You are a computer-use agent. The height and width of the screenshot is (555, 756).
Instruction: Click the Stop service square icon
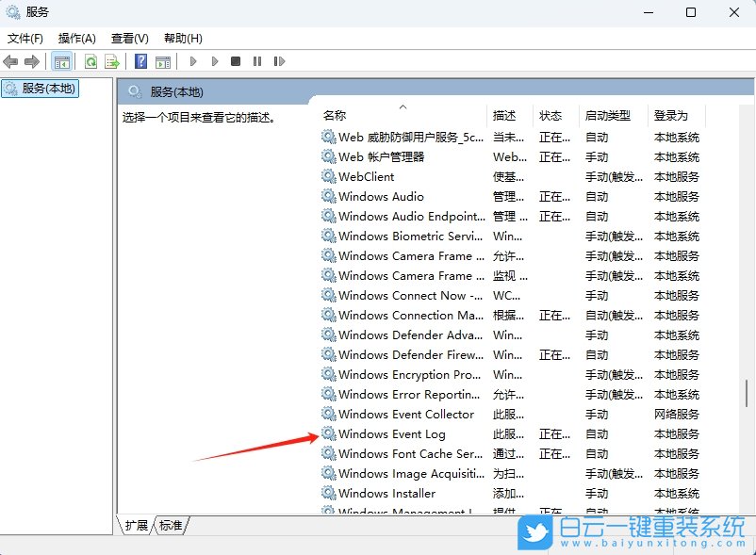click(x=235, y=60)
